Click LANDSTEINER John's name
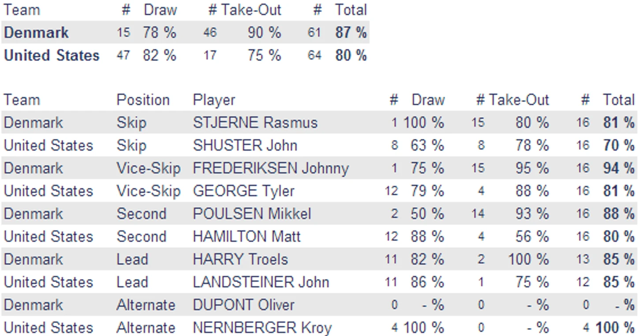This screenshot has height=336, width=644. 261,282
